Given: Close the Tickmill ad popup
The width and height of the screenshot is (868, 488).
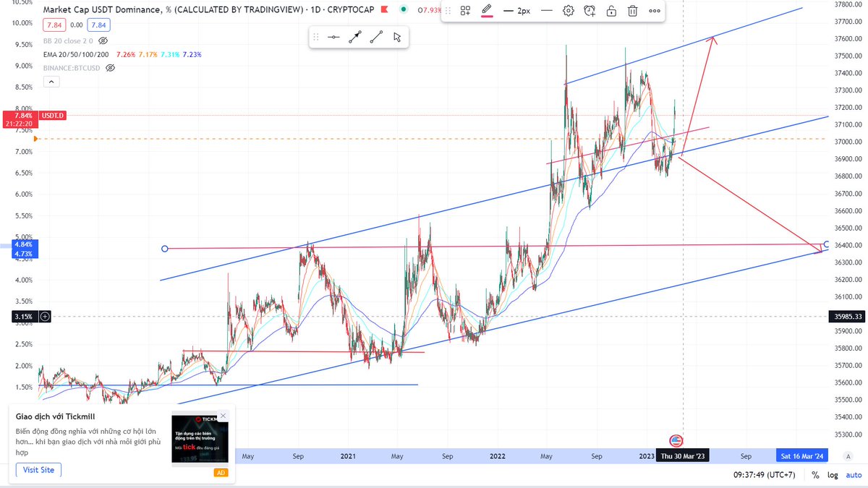Looking at the screenshot, I should coord(223,416).
